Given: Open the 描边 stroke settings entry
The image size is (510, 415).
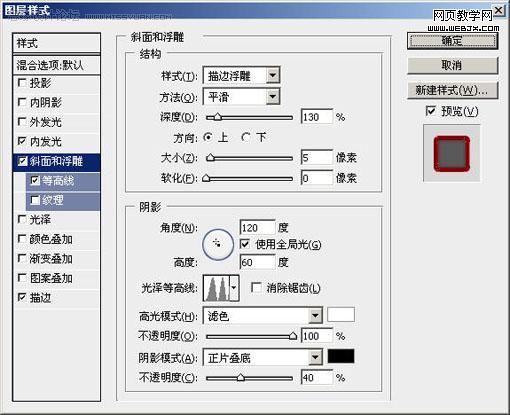Looking at the screenshot, I should (40, 298).
